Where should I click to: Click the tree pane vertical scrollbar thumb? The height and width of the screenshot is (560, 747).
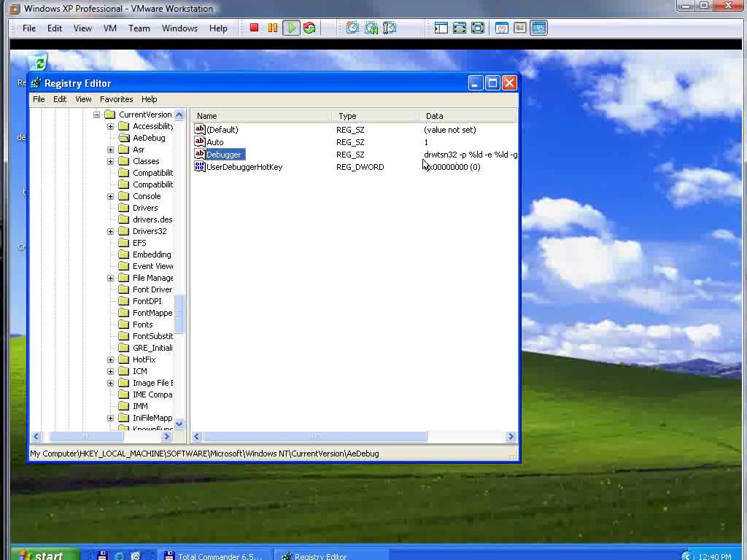pos(179,314)
